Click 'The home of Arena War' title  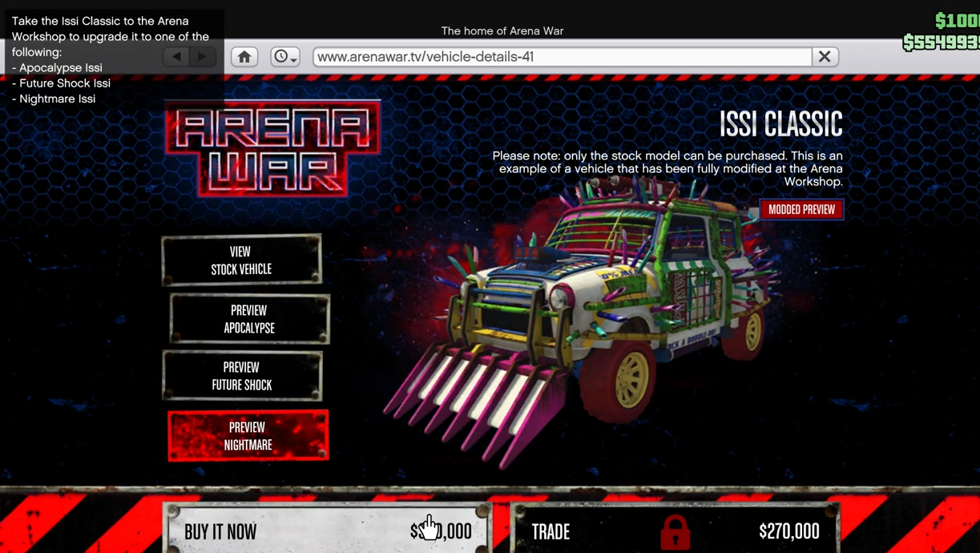point(502,30)
